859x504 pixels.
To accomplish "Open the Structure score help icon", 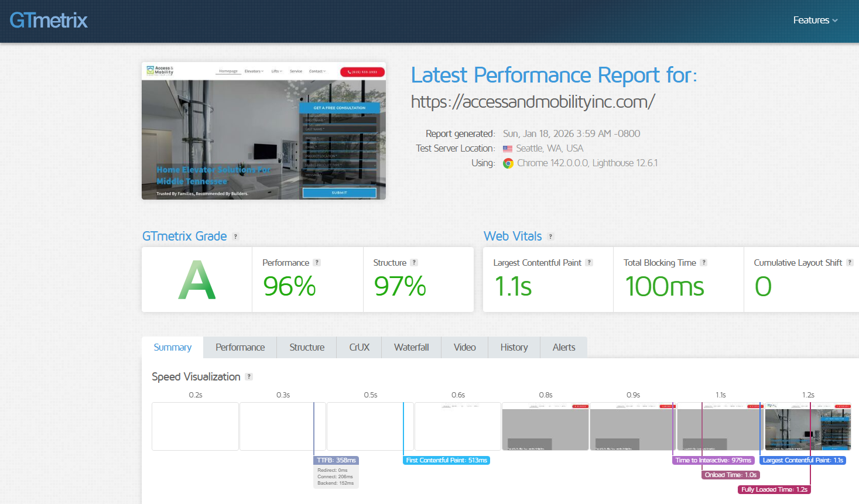I will (414, 263).
